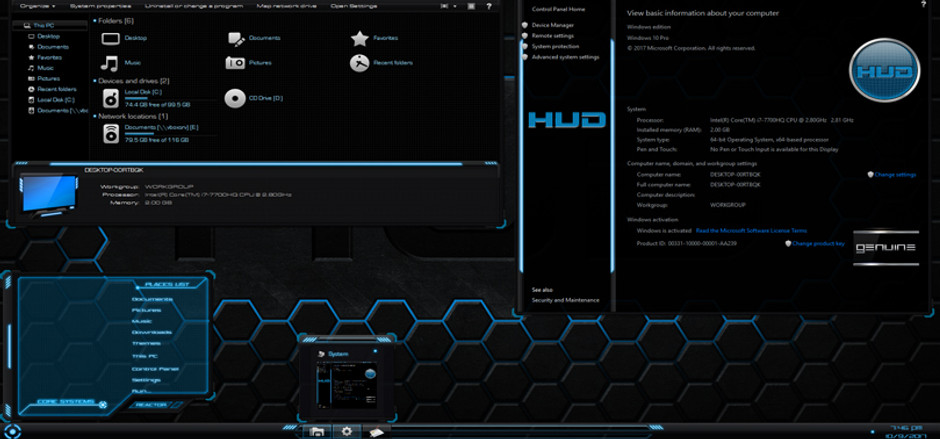Click Open Settings in Explorer toolbar
Image resolution: width=940 pixels, height=439 pixels.
click(x=354, y=6)
